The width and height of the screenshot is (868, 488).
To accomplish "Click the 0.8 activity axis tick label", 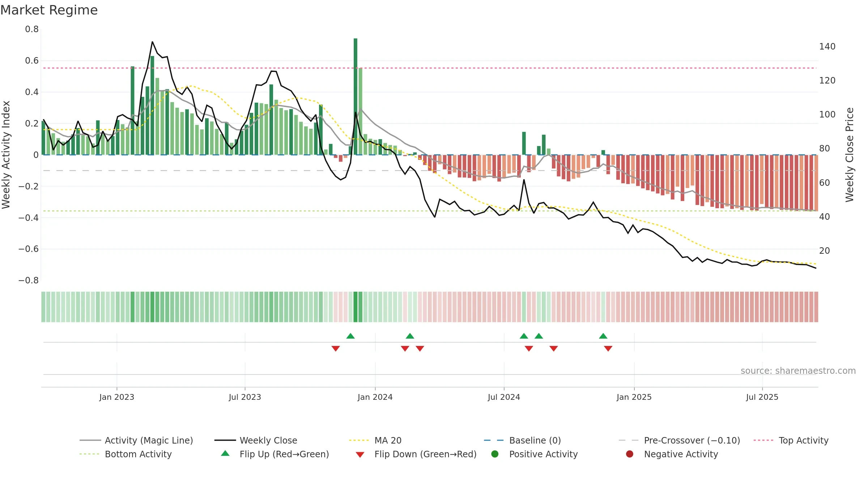I will coord(32,29).
